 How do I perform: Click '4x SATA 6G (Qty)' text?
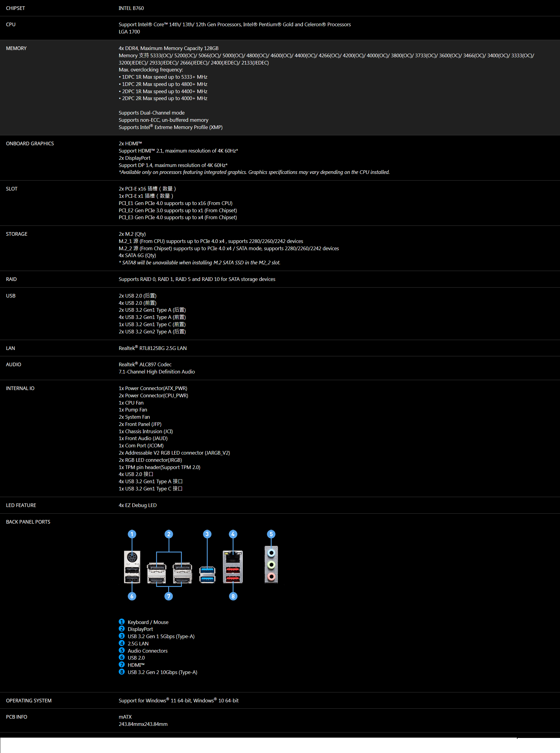click(x=137, y=255)
